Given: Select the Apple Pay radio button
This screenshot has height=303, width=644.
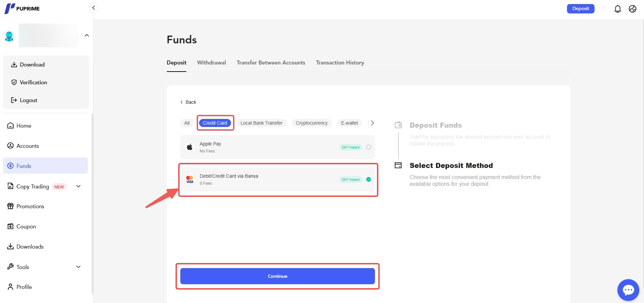Looking at the screenshot, I should [x=369, y=147].
